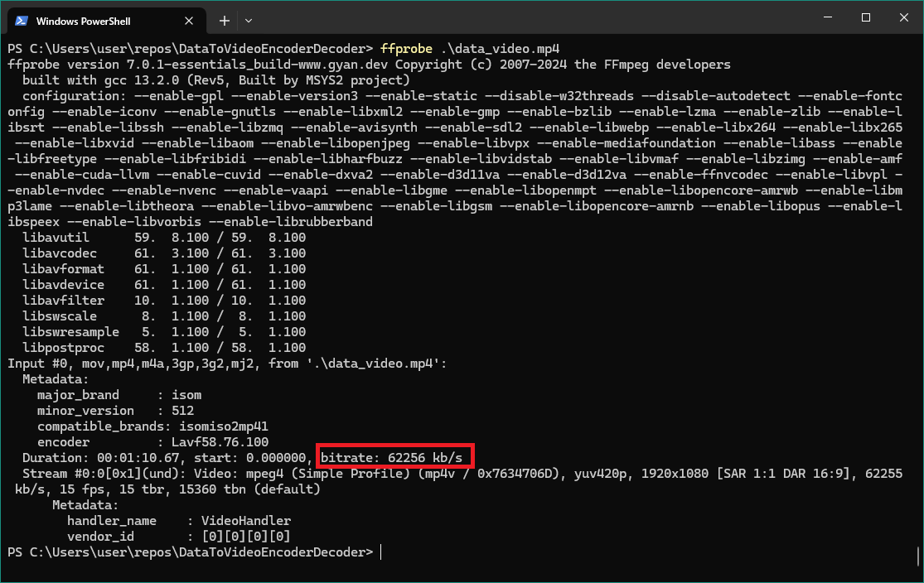Click the last prompt line at cursor
Image resolution: width=924 pixels, height=583 pixels.
click(x=195, y=552)
